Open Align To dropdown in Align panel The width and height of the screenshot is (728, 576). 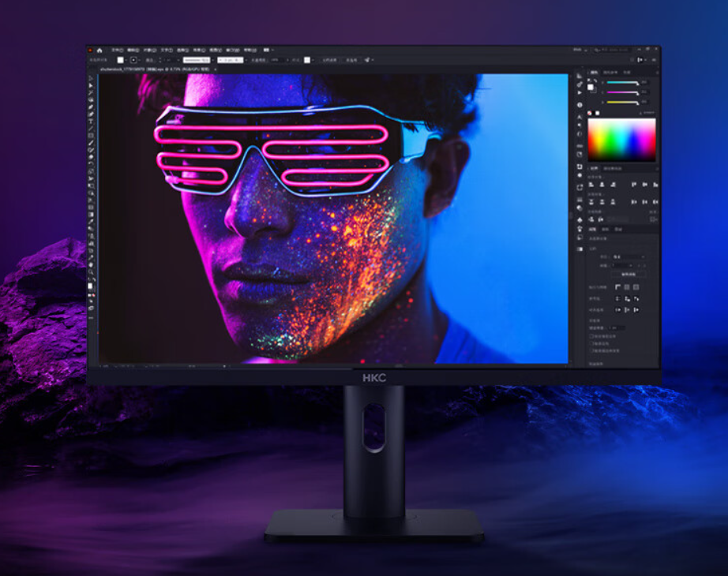[654, 219]
